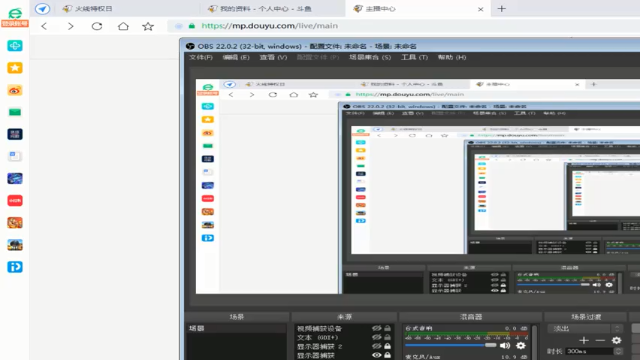Open the orange cartoon game sidebar icon
The width and height of the screenshot is (640, 360).
point(15,222)
